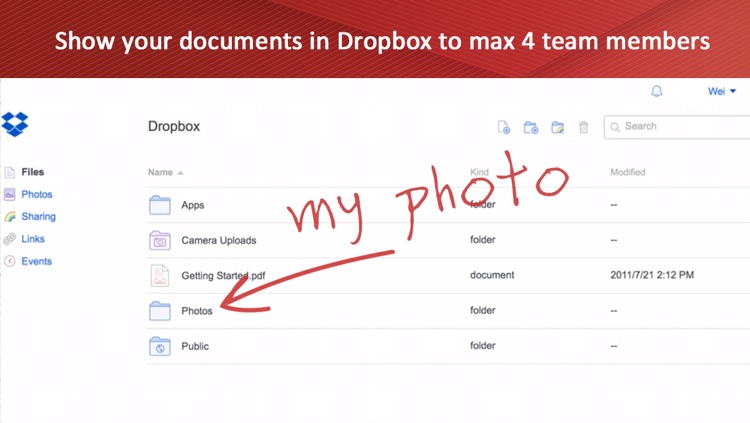Click the Photos sidebar icon
The height and width of the screenshot is (423, 750).
(x=10, y=194)
